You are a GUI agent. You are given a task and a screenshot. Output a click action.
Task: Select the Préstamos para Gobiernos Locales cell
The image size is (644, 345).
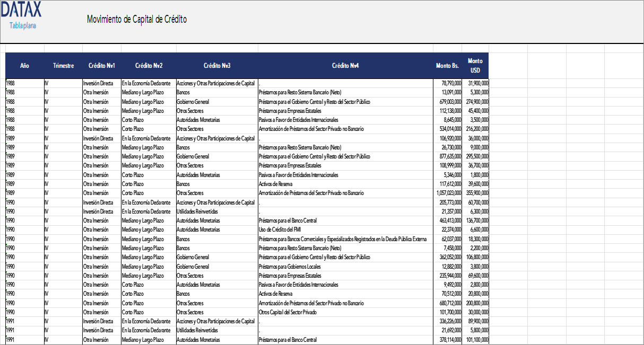345,267
